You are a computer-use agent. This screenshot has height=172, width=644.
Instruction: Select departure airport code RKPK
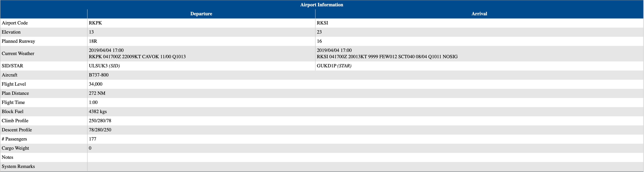coord(95,23)
